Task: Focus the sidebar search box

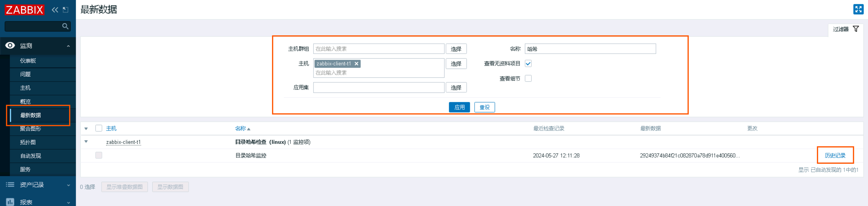Action: click(37, 26)
